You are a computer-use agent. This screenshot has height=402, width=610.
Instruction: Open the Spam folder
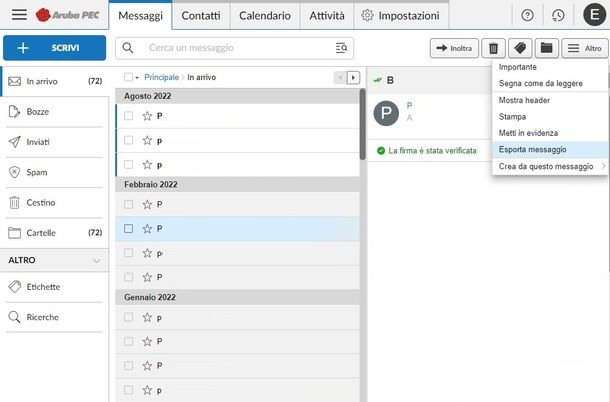coord(38,172)
